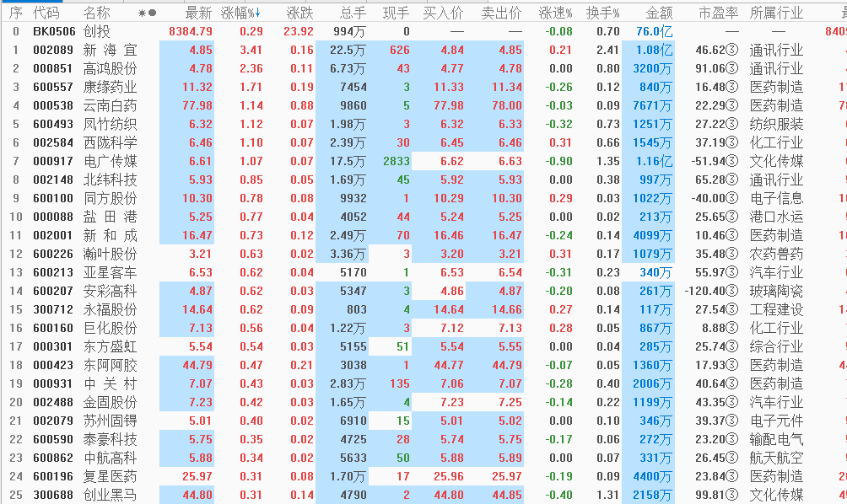The width and height of the screenshot is (847, 504).
Task: Click the 序 column header
Action: tap(16, 13)
